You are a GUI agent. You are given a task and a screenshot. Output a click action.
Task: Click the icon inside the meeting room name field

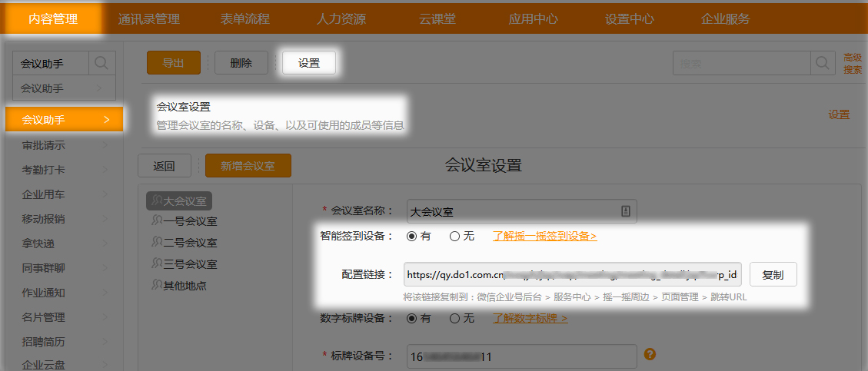click(625, 211)
